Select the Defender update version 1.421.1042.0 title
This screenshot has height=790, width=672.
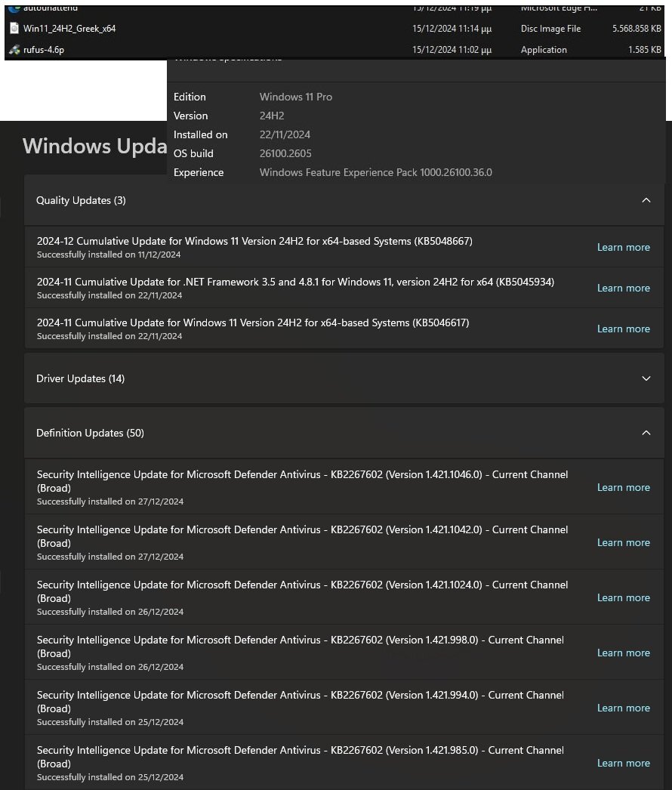[302, 536]
